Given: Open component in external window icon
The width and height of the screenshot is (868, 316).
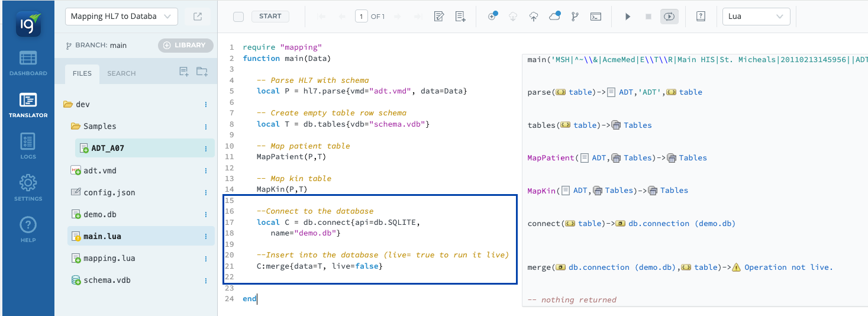Looking at the screenshot, I should tap(198, 17).
